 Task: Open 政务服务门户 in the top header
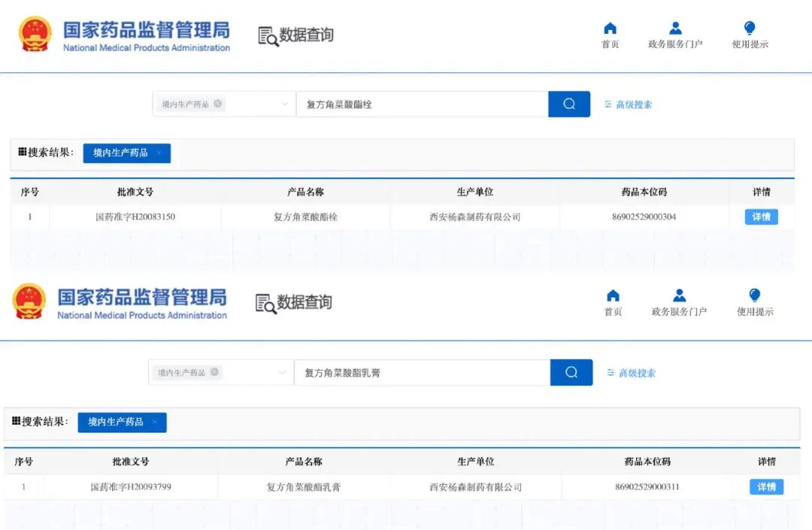pyautogui.click(x=675, y=29)
